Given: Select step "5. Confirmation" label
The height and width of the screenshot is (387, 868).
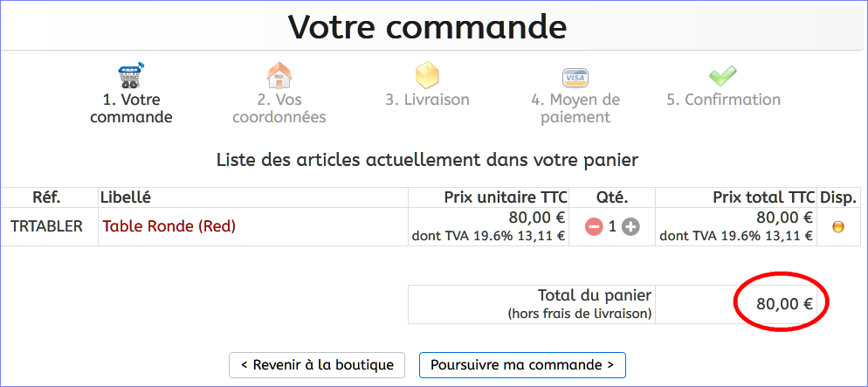Looking at the screenshot, I should click(x=723, y=100).
